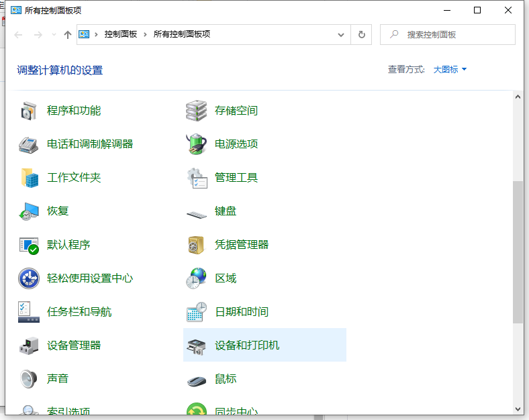Open the 鼠标 mouse icon
The width and height of the screenshot is (529, 420).
tap(196, 381)
